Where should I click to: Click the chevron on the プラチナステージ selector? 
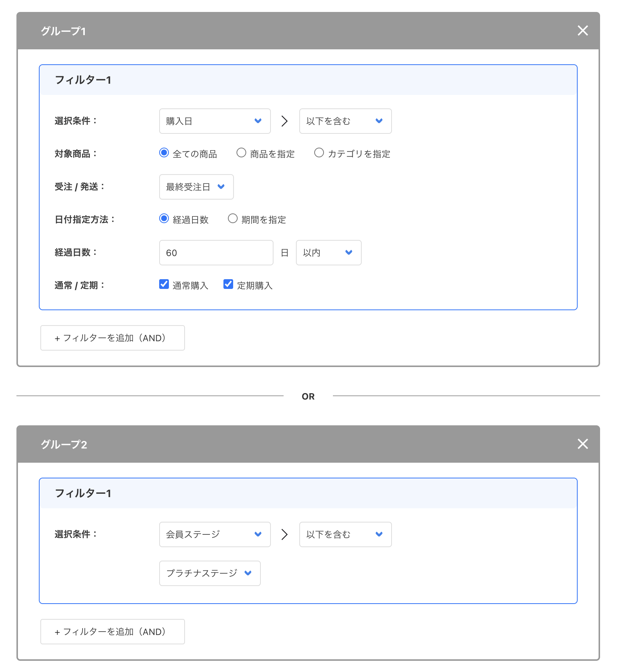248,573
